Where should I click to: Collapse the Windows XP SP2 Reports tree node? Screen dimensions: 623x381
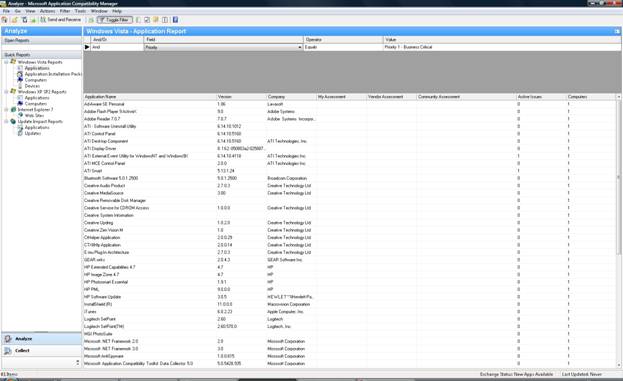(x=6, y=91)
